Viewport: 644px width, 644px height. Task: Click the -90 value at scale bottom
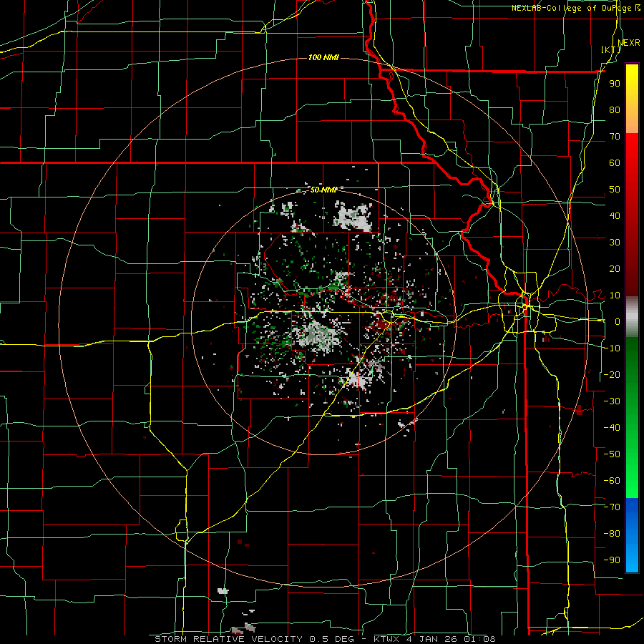click(x=612, y=560)
